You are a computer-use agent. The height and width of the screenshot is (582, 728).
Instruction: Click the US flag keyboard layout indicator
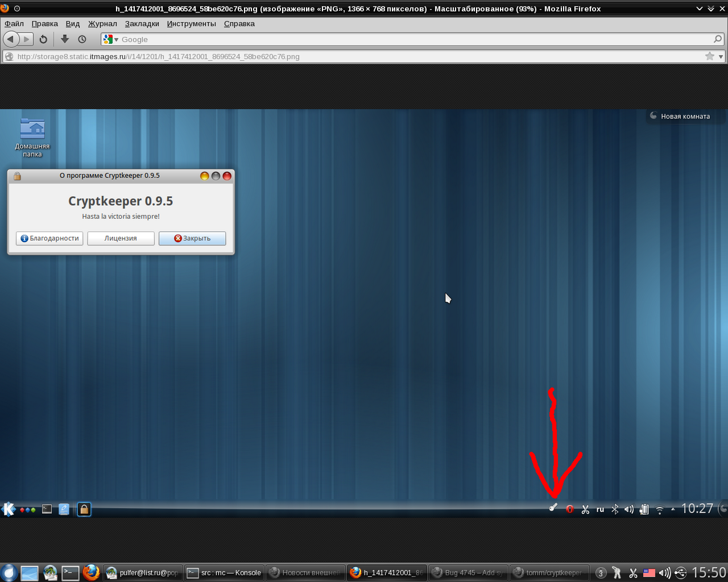point(649,573)
